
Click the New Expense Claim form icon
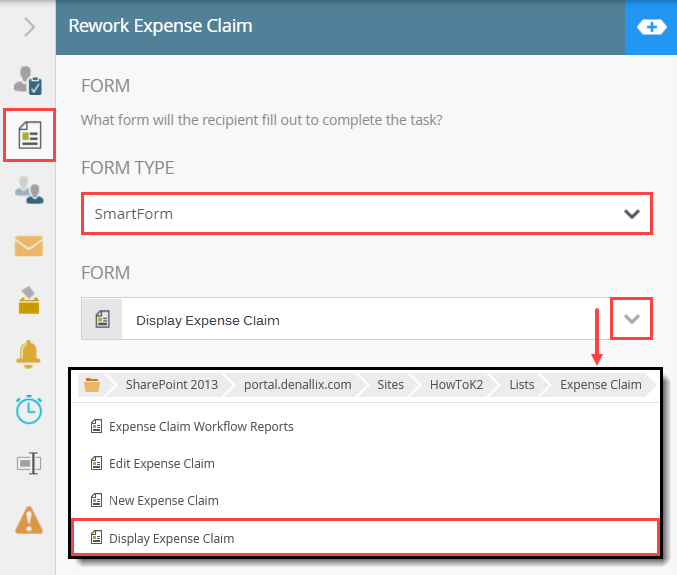click(x=96, y=500)
